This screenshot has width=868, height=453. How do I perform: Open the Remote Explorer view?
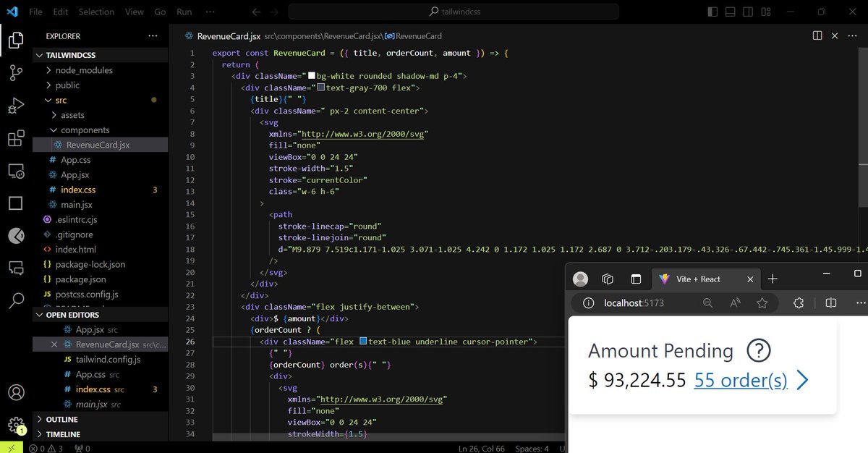(16, 172)
